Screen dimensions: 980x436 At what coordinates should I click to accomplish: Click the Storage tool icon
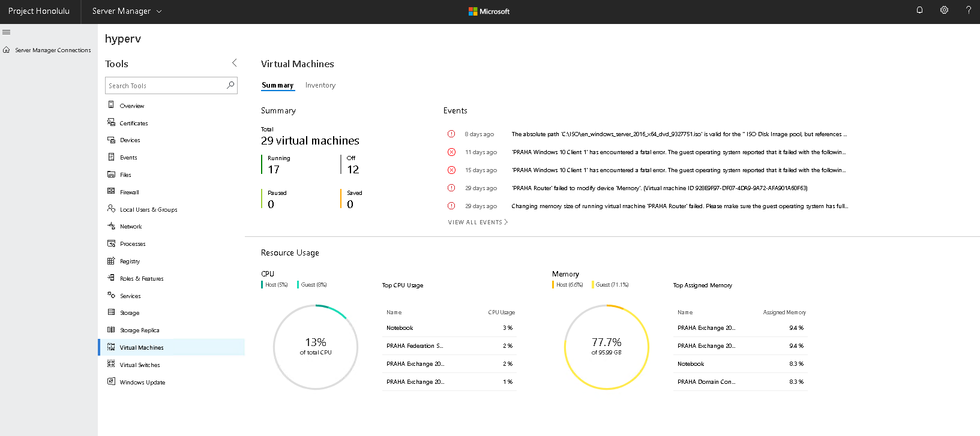point(111,312)
